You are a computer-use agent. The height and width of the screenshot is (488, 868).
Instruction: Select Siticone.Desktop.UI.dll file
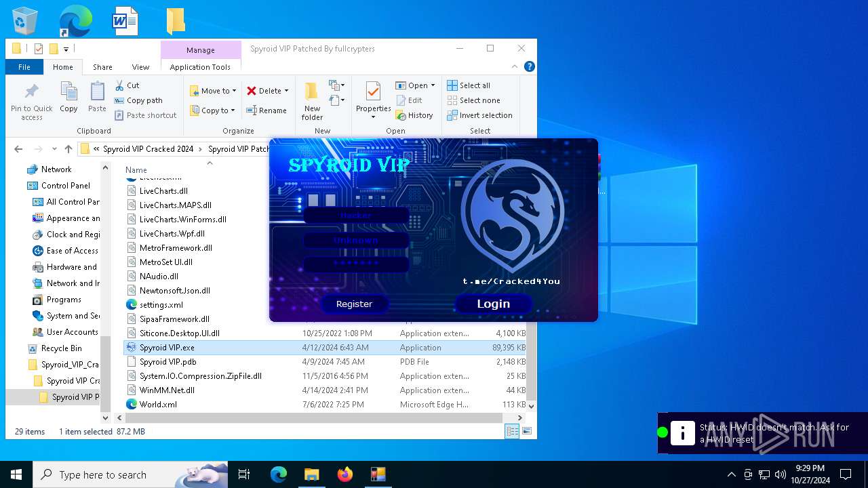coord(179,333)
